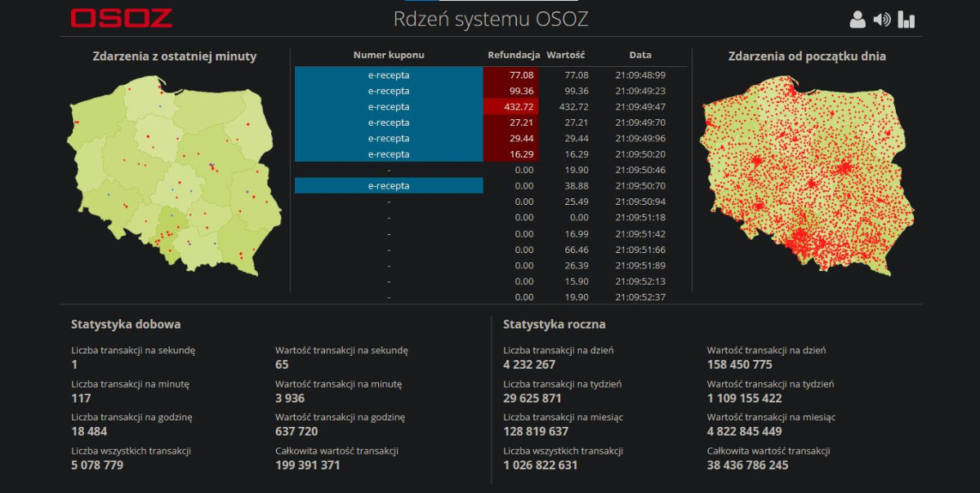Click the bright red 432.72 refund cell
This screenshot has width=980, height=493.
click(511, 107)
